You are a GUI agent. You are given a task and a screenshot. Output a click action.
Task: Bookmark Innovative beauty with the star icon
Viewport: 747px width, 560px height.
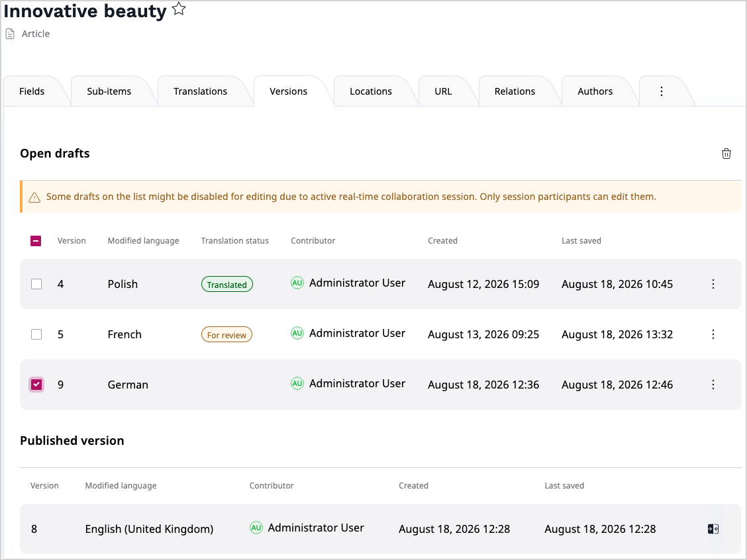[x=179, y=9]
